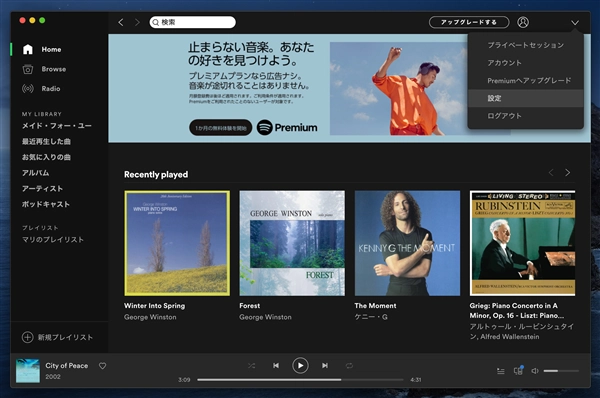Click the now-playing album art thumbnail
Screen dimensions: 600x398
pyautogui.click(x=28, y=370)
